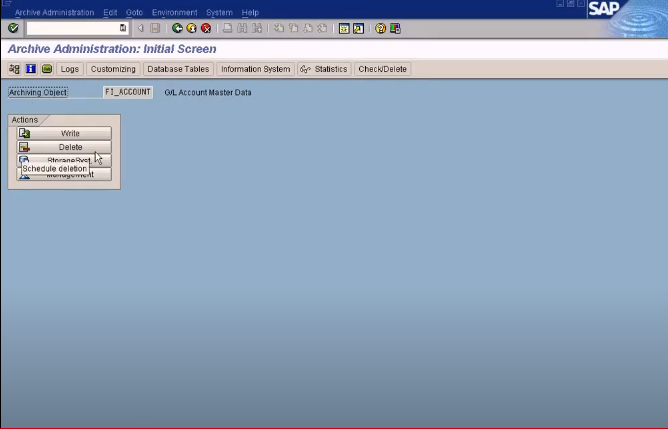Open the Information System button
This screenshot has width=668, height=429.
tap(256, 69)
